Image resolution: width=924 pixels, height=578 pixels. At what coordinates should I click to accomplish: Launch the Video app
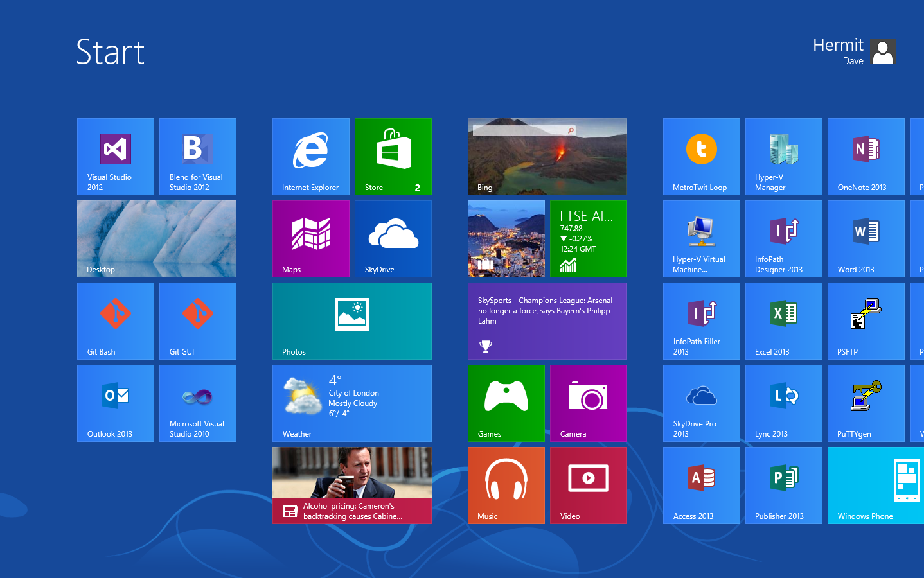coord(589,486)
